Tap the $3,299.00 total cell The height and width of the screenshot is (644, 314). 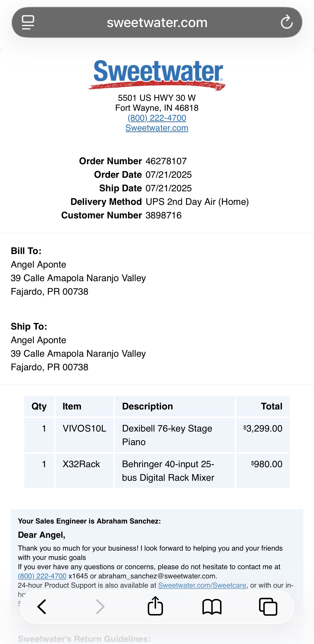click(x=263, y=428)
